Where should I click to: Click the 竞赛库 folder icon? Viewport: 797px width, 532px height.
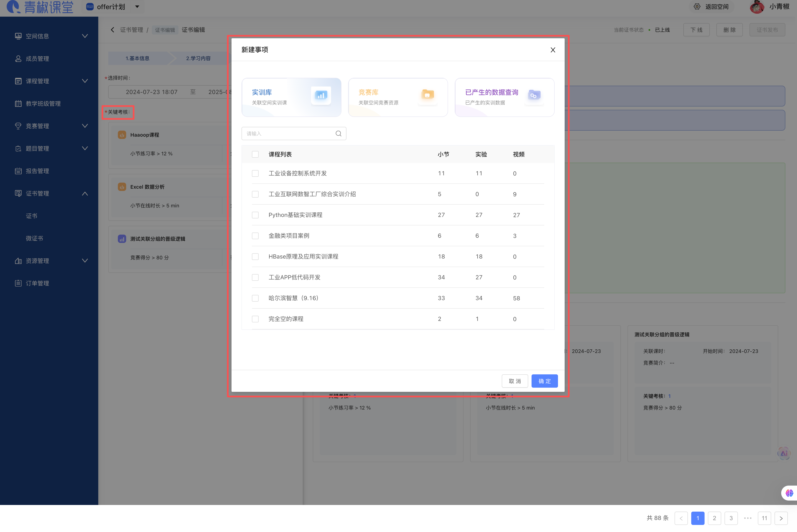click(427, 95)
